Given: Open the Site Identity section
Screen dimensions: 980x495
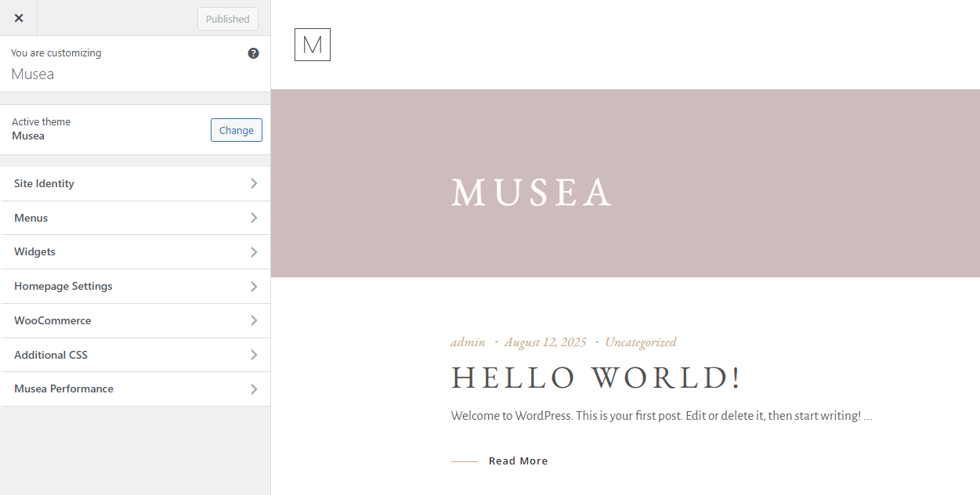Looking at the screenshot, I should pos(135,183).
